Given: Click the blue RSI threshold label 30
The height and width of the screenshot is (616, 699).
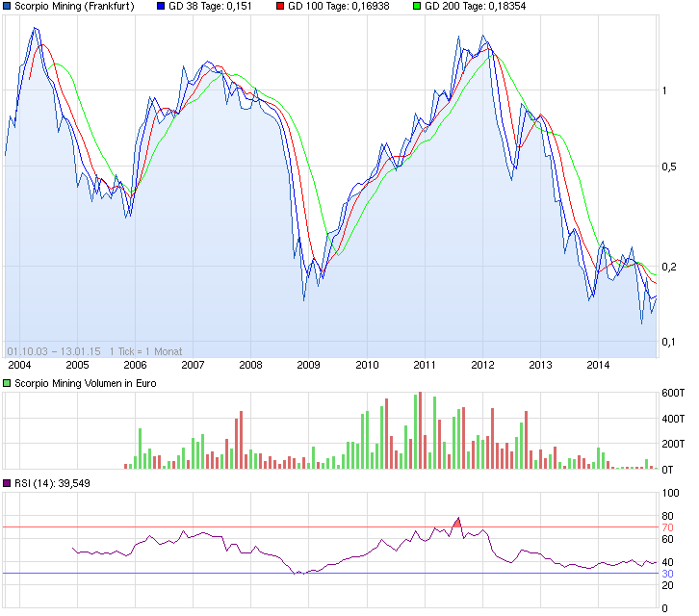Looking at the screenshot, I should click(x=668, y=574).
